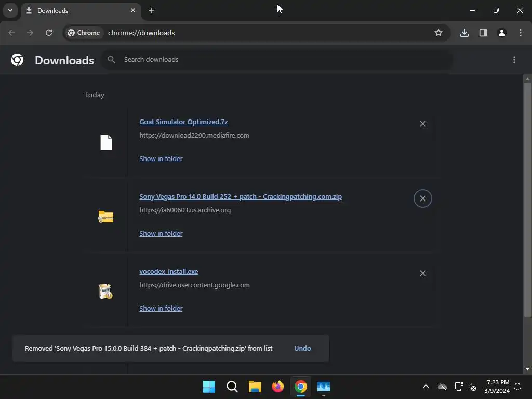This screenshot has height=399, width=532.
Task: Select the Downloads browser tab
Action: tap(81, 10)
